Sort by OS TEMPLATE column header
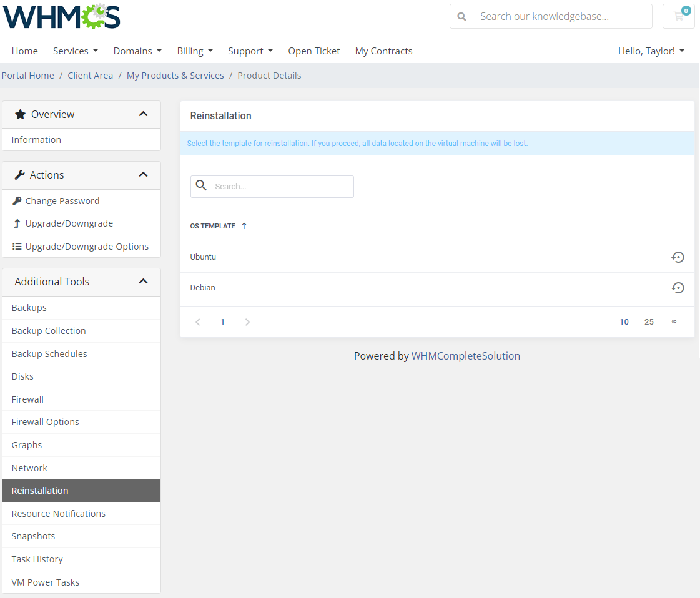The image size is (700, 598). [212, 226]
